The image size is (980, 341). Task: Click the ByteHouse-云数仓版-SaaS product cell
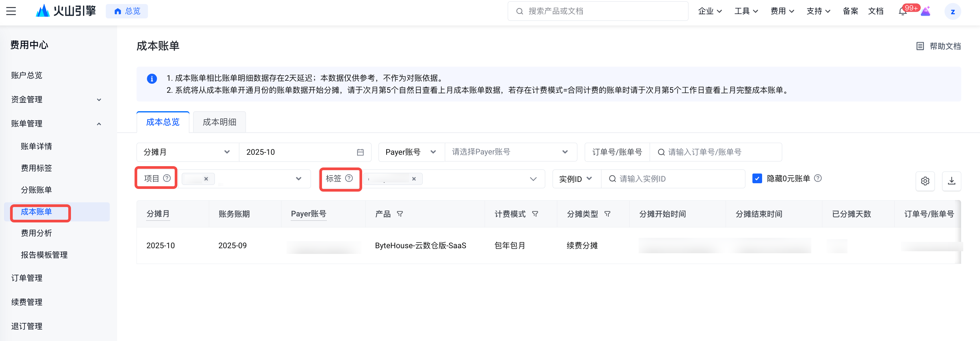(420, 246)
